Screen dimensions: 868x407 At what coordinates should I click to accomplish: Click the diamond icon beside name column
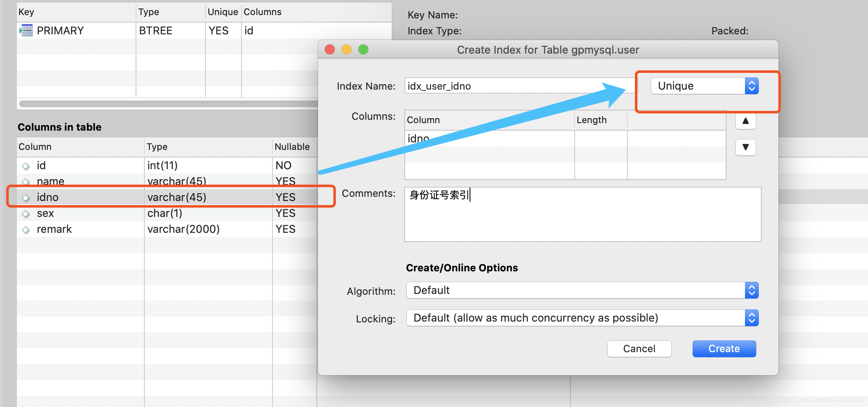tap(26, 182)
